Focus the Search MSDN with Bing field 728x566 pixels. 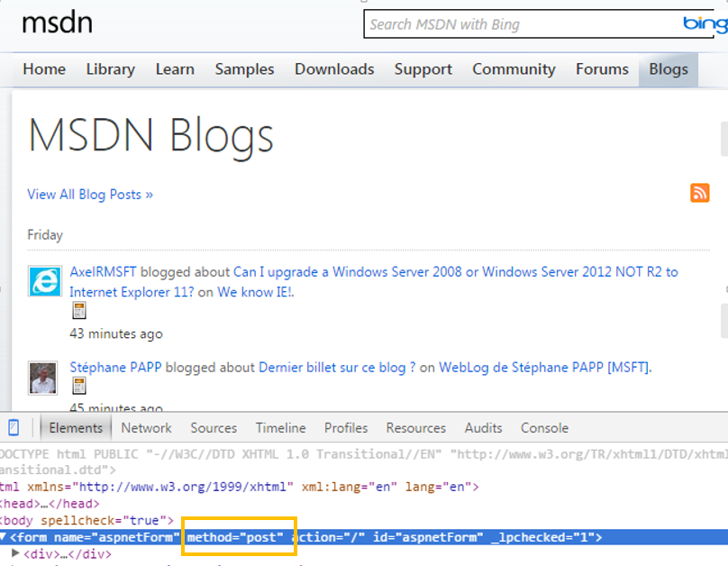coord(523,24)
